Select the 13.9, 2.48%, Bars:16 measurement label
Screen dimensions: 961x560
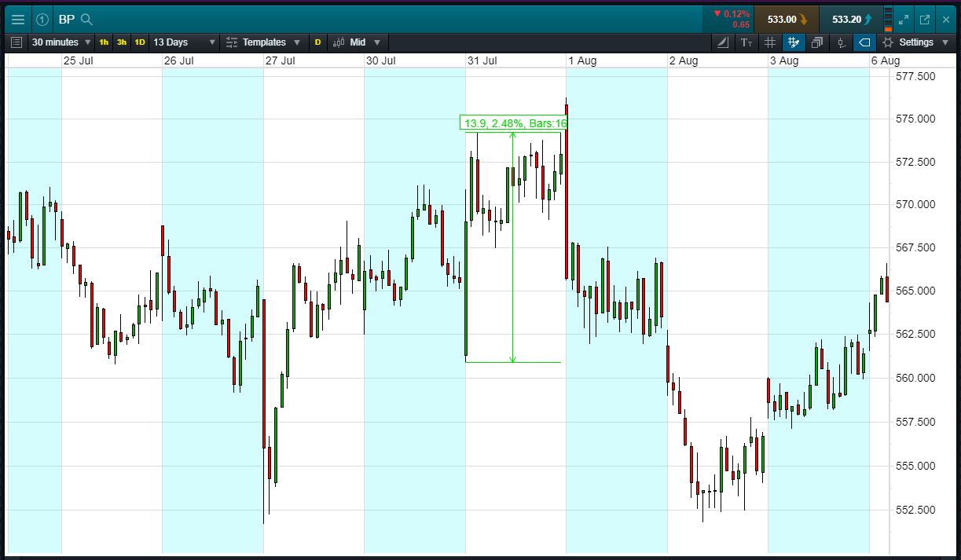(514, 123)
